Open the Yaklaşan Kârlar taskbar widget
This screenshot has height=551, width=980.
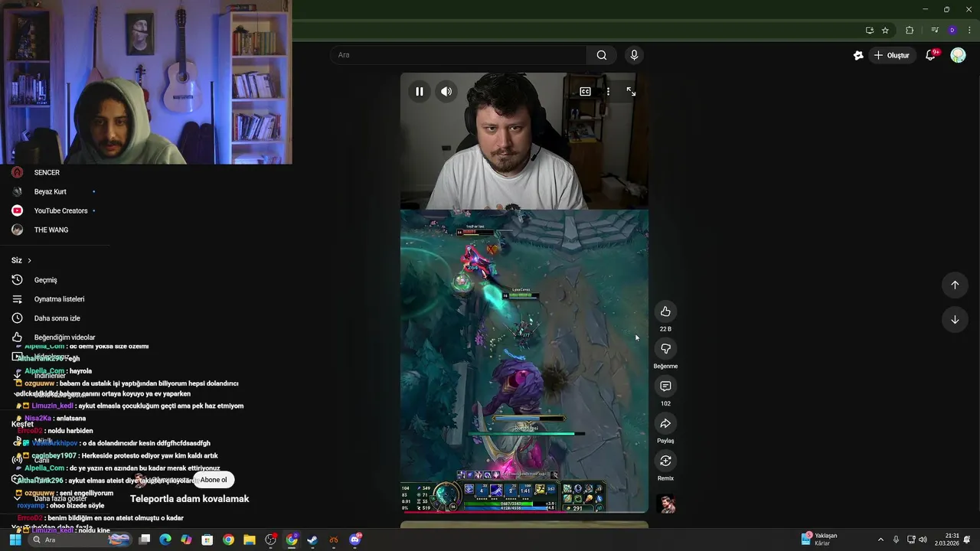pyautogui.click(x=820, y=540)
